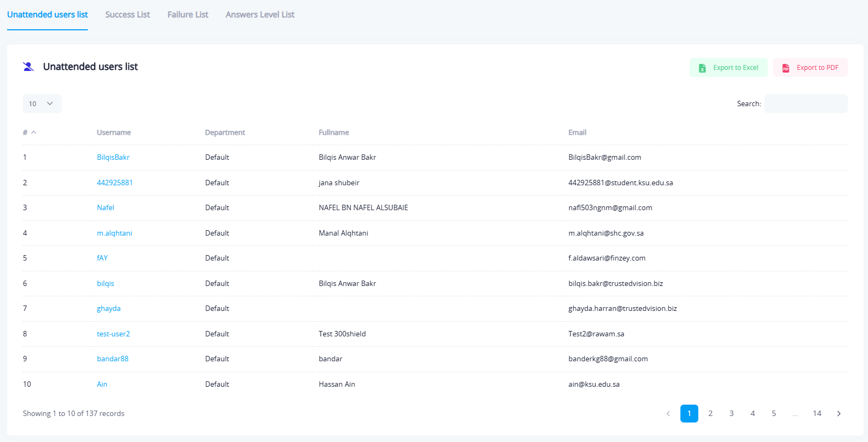
Task: Switch to the Success List tab
Action: (127, 15)
